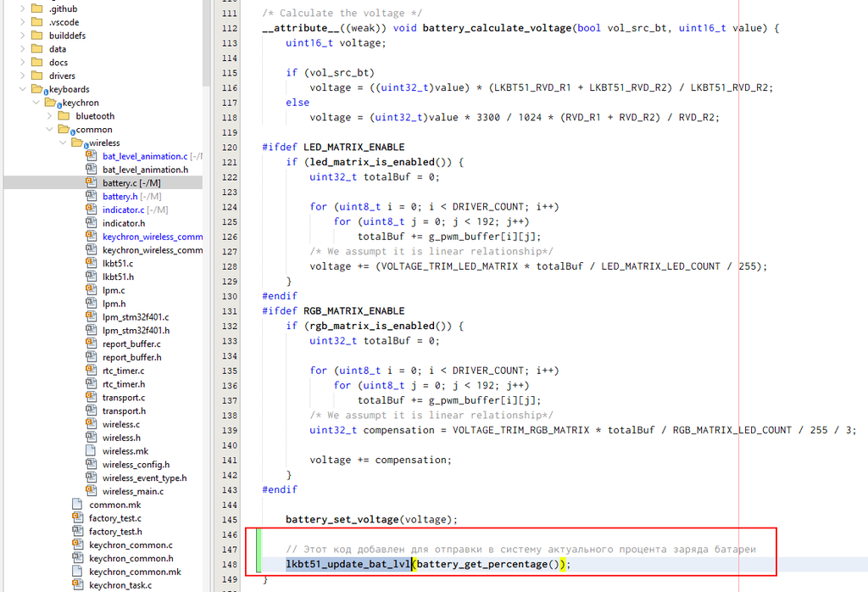Viewport: 868px width, 592px height.
Task: Click the drivers folder icon
Action: [x=36, y=76]
